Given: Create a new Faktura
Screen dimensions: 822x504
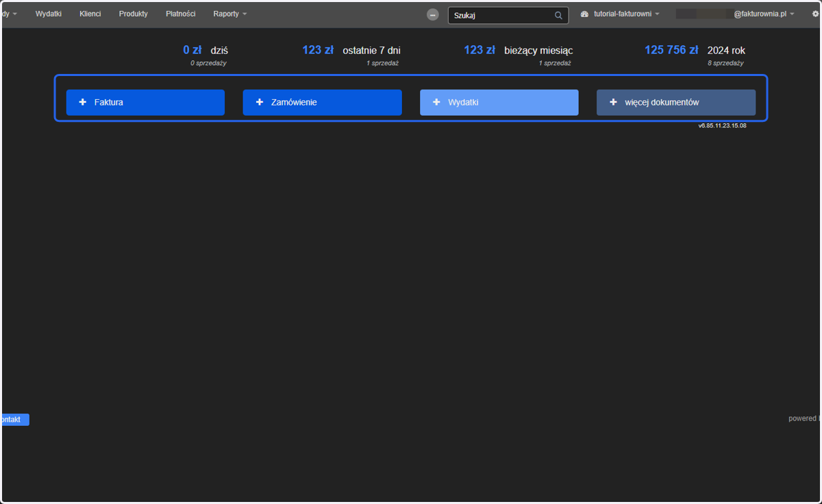Looking at the screenshot, I should point(145,102).
